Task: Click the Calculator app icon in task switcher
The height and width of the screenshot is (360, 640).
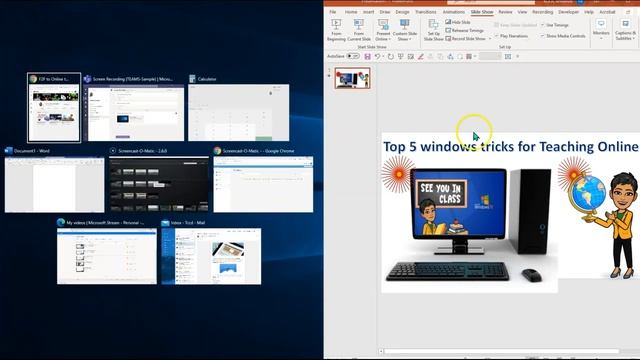Action: [x=192, y=79]
